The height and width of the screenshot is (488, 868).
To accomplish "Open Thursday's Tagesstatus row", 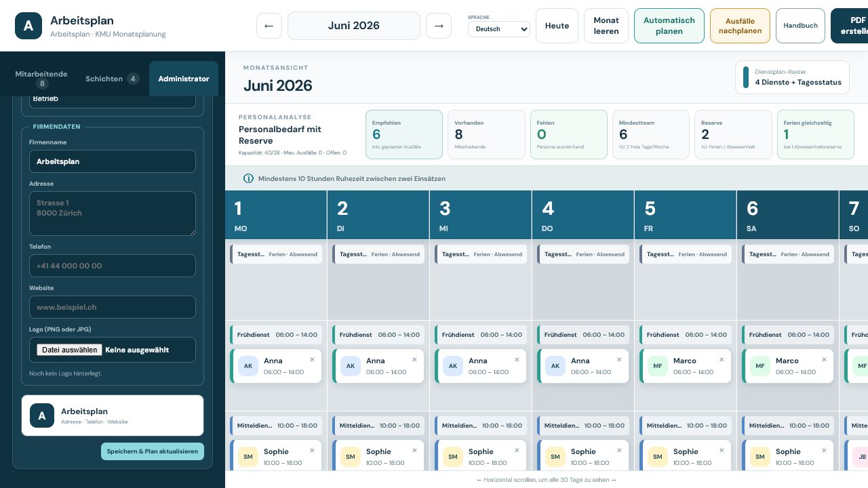I will [583, 254].
